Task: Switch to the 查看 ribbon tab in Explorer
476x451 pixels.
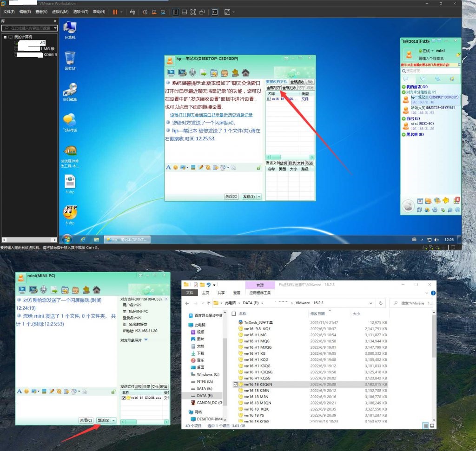Action: tap(237, 293)
